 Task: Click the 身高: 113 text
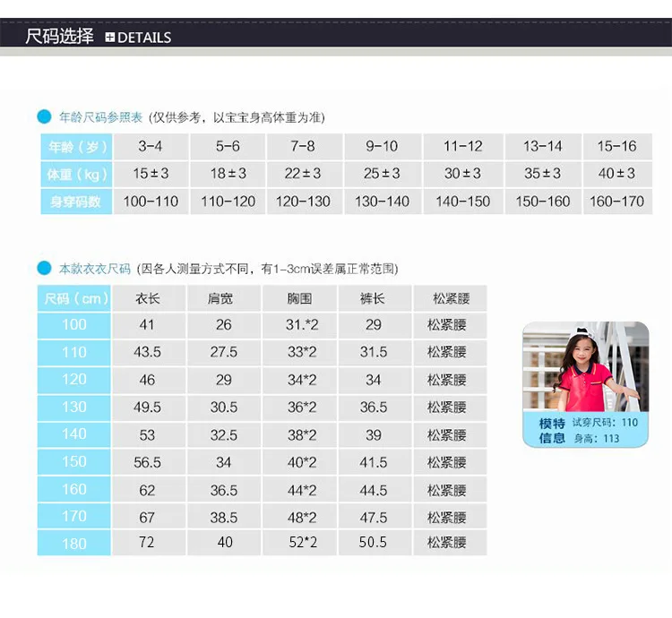(x=597, y=439)
